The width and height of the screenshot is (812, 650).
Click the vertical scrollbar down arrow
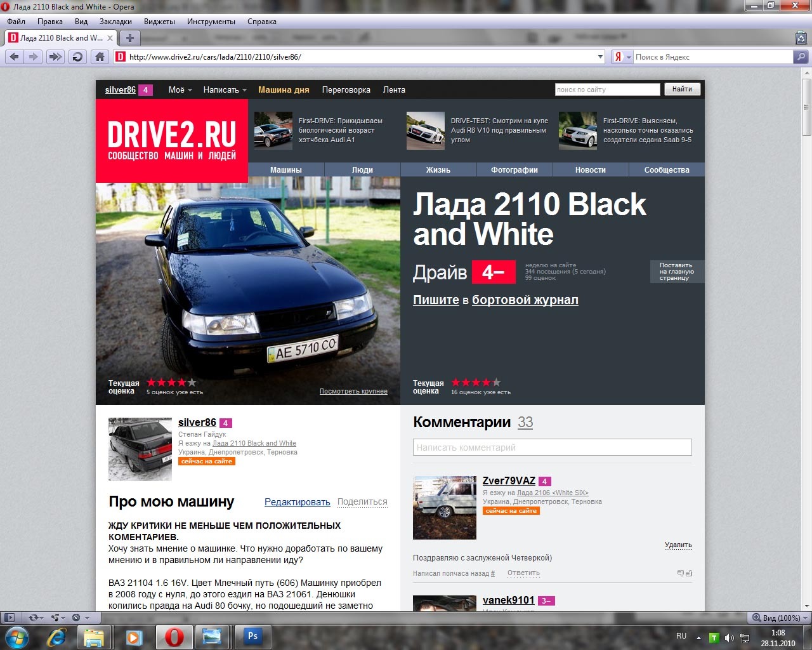coord(807,606)
